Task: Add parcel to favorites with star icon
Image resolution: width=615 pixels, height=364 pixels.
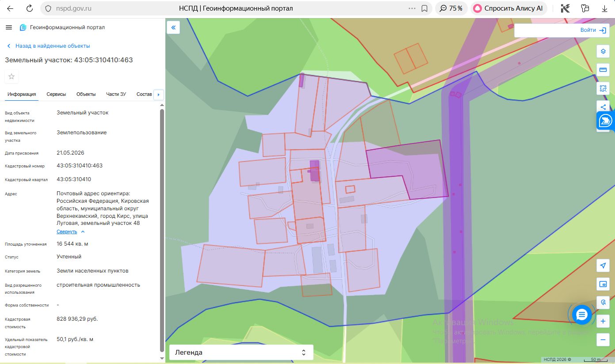Action: tap(11, 76)
